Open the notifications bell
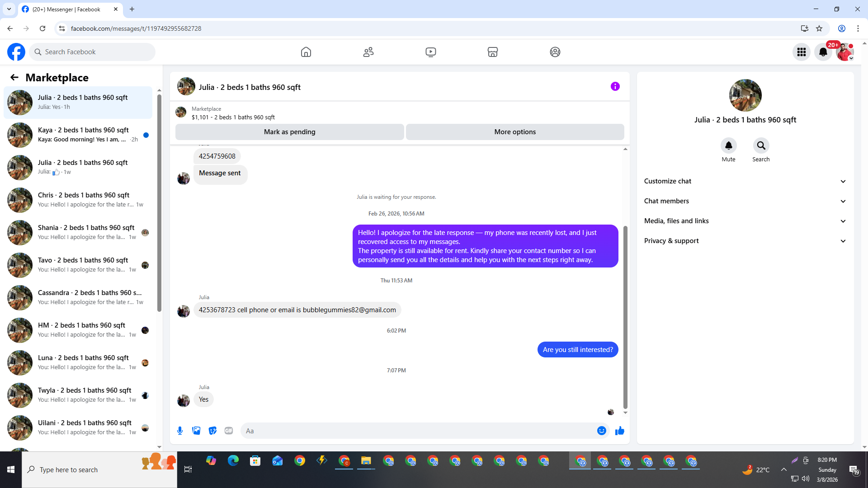This screenshot has width=868, height=488. click(823, 52)
